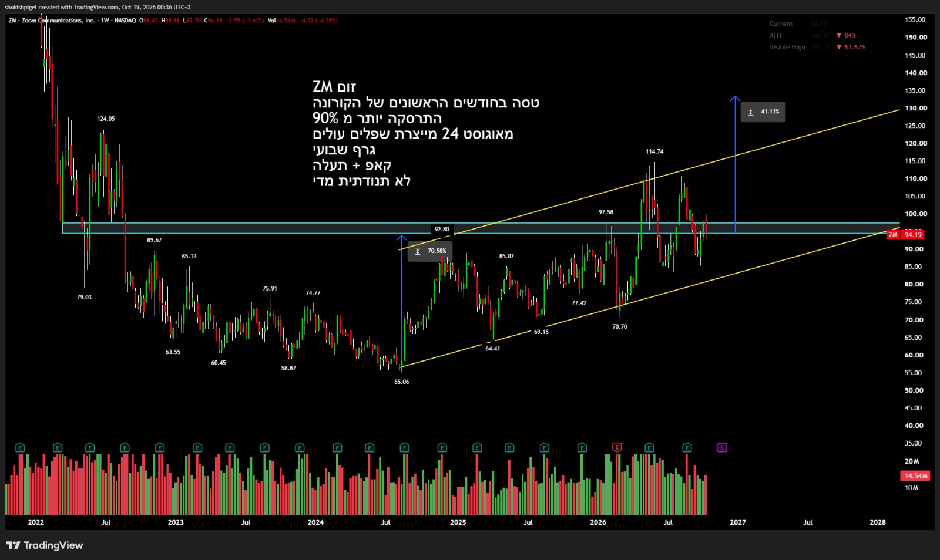Click the 55.06 low price label

[x=402, y=382]
